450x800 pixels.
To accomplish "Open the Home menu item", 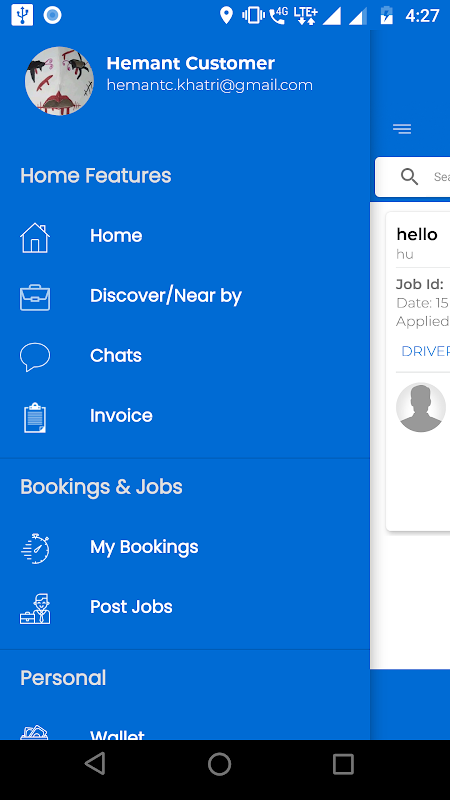I will click(x=185, y=236).
